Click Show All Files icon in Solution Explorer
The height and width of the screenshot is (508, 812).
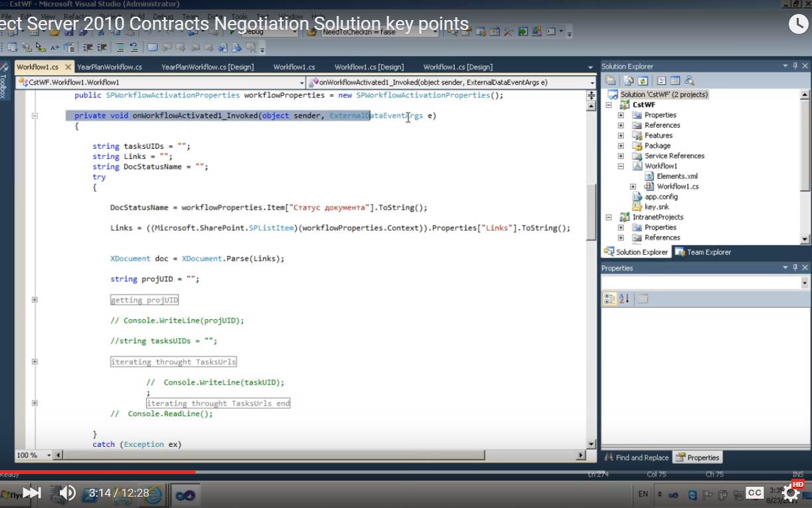pyautogui.click(x=628, y=80)
